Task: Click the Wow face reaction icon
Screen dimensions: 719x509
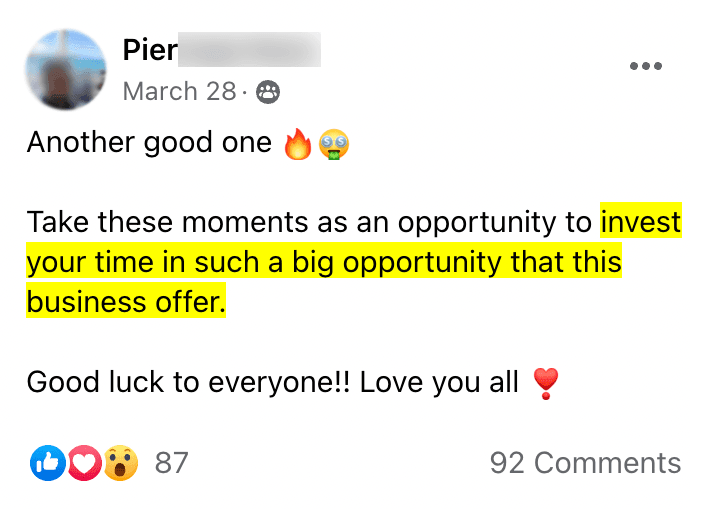Action: pyautogui.click(x=120, y=462)
